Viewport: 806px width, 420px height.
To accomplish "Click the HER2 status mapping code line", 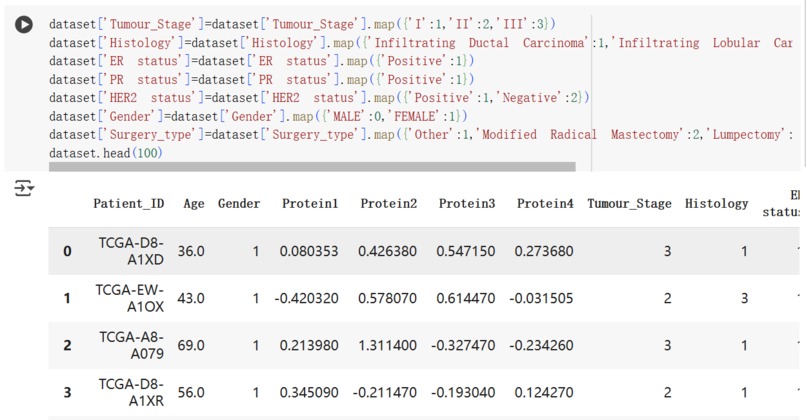I will click(x=319, y=98).
